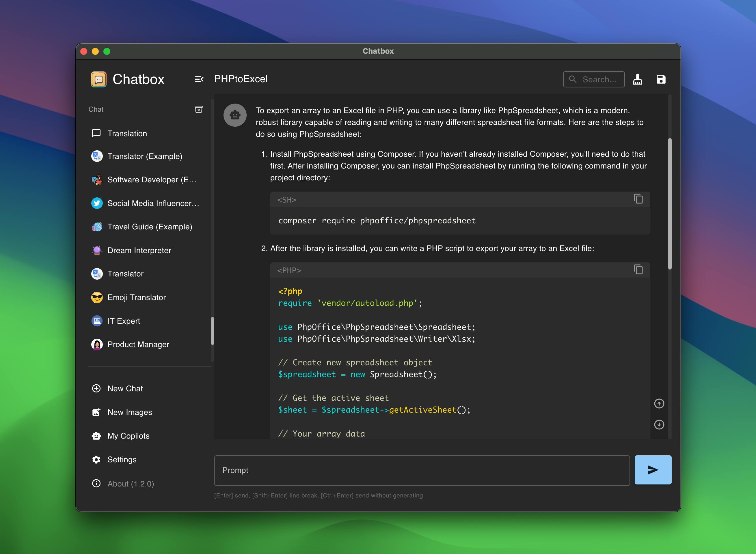Click the image-plus icon of New Images
Screen dimensions: 756x554
pyautogui.click(x=96, y=412)
